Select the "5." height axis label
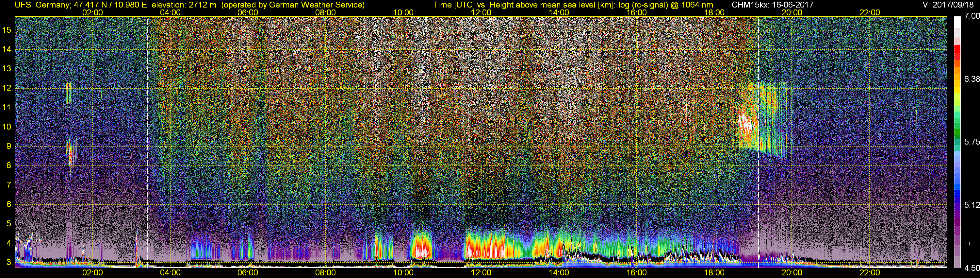Image resolution: width=980 pixels, height=278 pixels. pyautogui.click(x=9, y=224)
